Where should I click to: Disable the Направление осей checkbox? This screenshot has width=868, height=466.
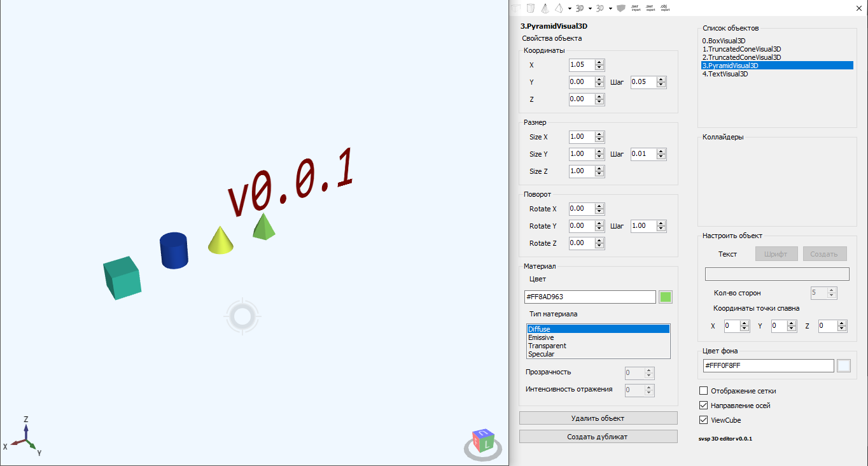[703, 405]
